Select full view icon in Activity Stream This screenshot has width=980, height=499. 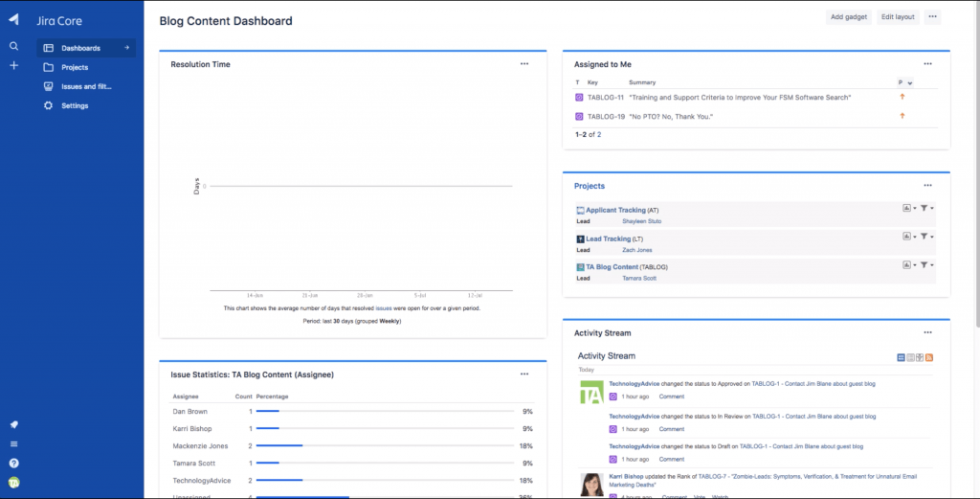click(901, 357)
